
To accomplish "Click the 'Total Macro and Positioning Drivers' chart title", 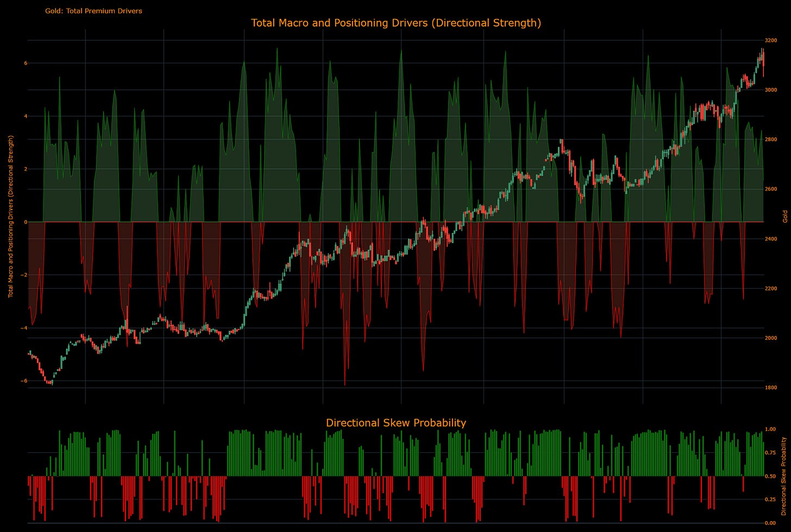I will [x=396, y=23].
